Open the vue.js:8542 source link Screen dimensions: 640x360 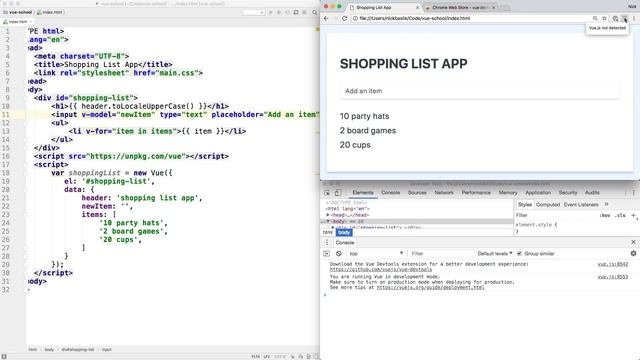tap(613, 264)
